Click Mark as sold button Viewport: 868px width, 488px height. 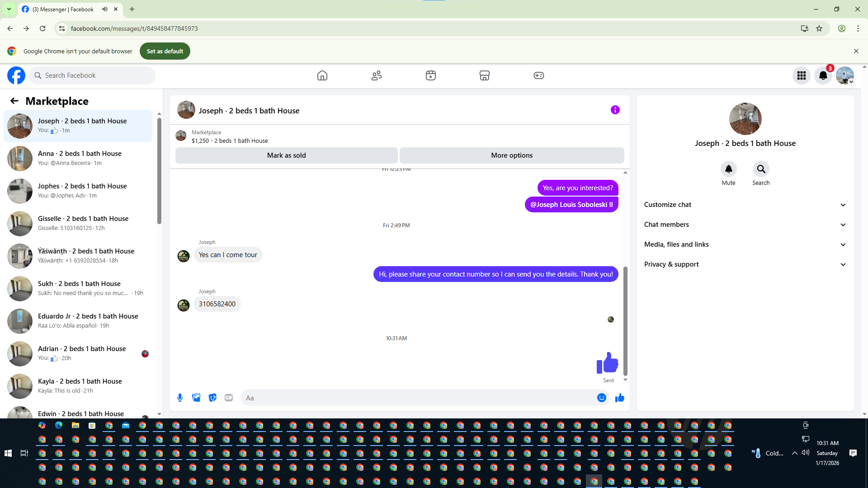pyautogui.click(x=286, y=155)
